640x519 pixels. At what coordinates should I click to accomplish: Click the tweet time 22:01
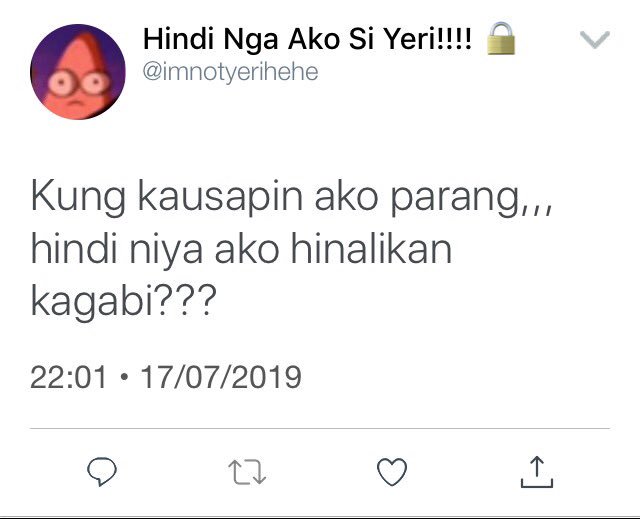pos(69,377)
